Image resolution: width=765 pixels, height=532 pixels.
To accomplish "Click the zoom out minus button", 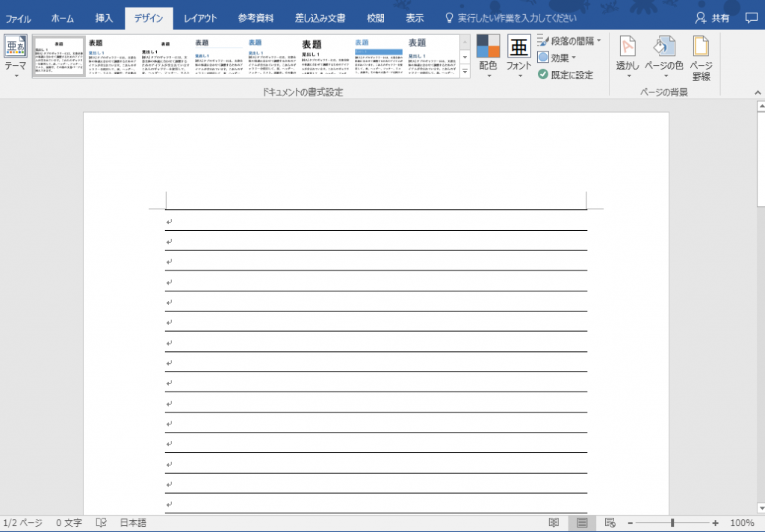I will (x=631, y=523).
